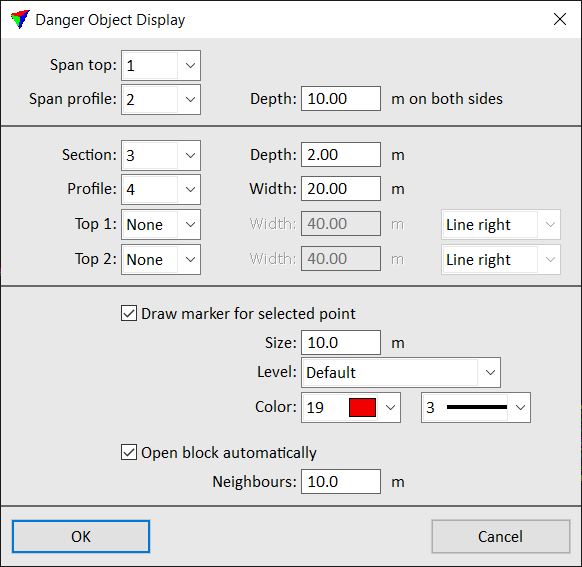Click the span Depth field showing 10.00

point(341,99)
